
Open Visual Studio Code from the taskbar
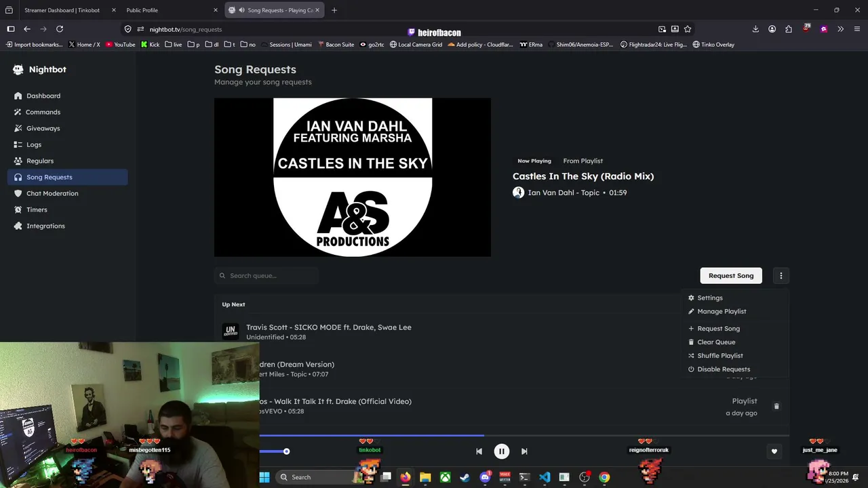[545, 477]
